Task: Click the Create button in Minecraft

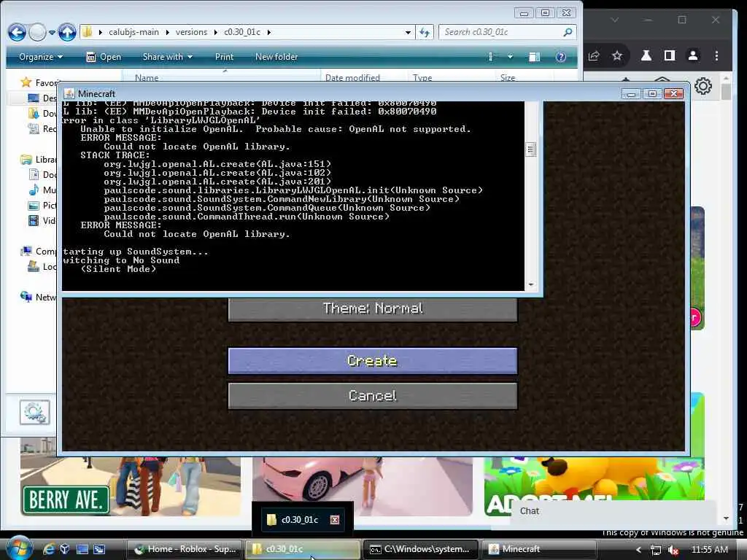Action: [373, 360]
